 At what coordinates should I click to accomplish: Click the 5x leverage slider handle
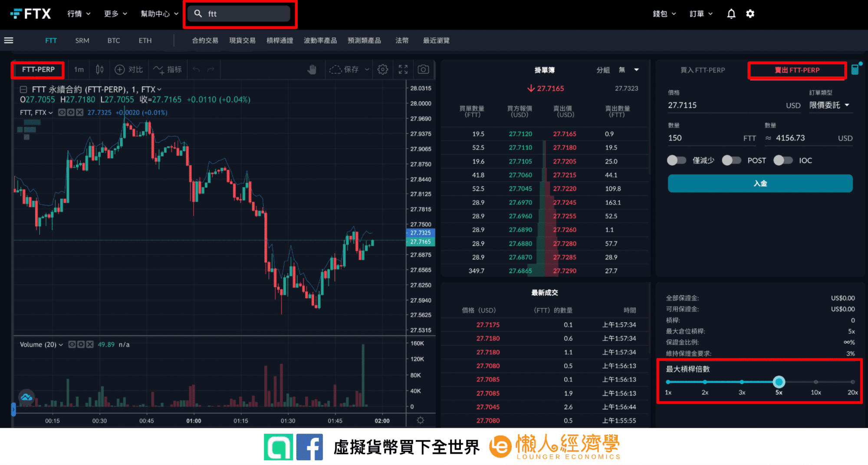point(779,382)
